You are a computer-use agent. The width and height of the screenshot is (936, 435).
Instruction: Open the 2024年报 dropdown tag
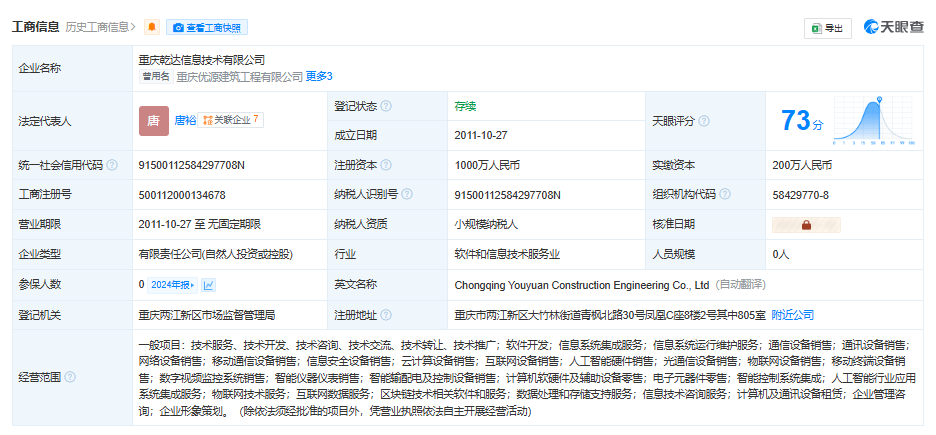tap(172, 285)
